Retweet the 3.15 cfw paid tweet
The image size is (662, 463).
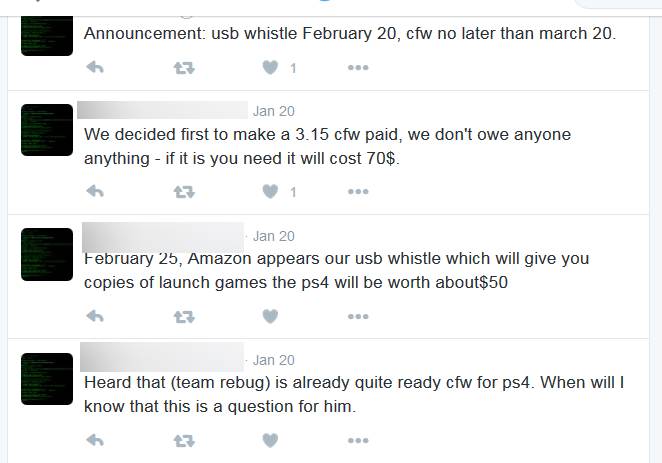(x=184, y=192)
